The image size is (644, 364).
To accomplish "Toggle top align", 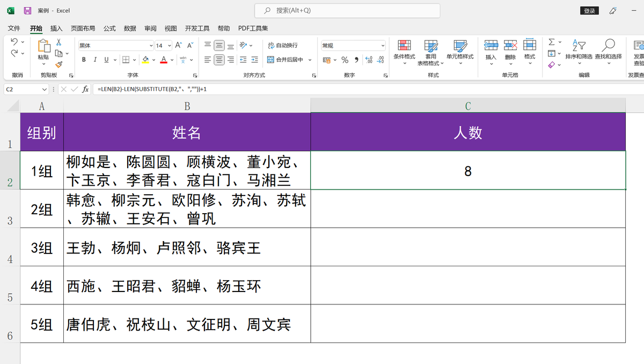I will tap(208, 46).
